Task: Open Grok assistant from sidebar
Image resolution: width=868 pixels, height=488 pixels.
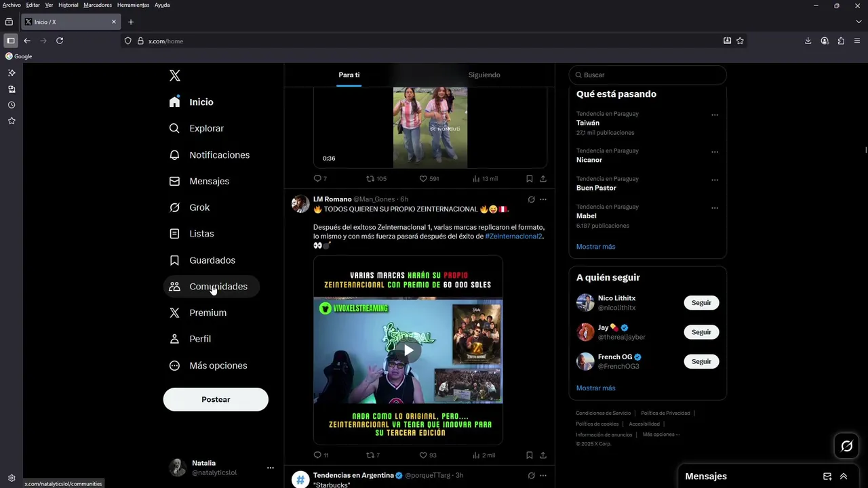Action: pos(190,207)
